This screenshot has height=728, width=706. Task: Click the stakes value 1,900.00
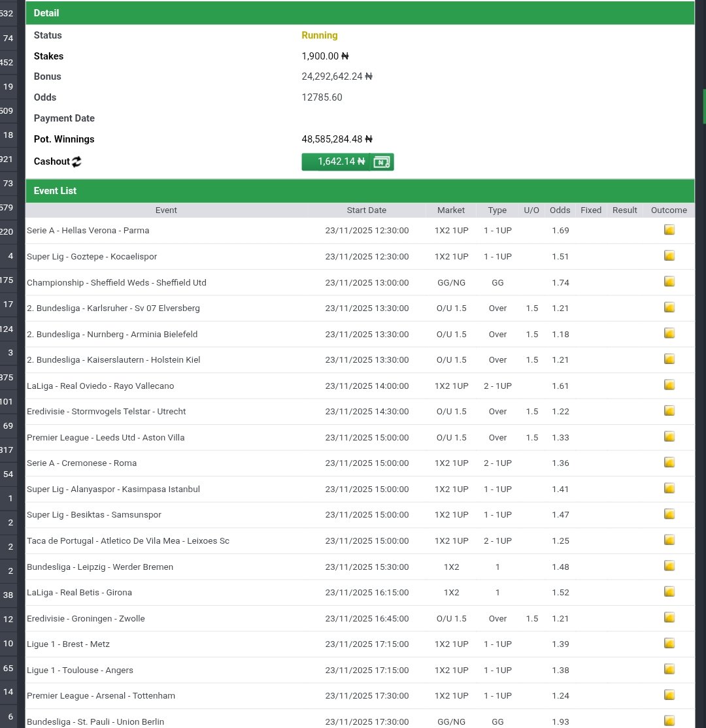click(x=325, y=56)
